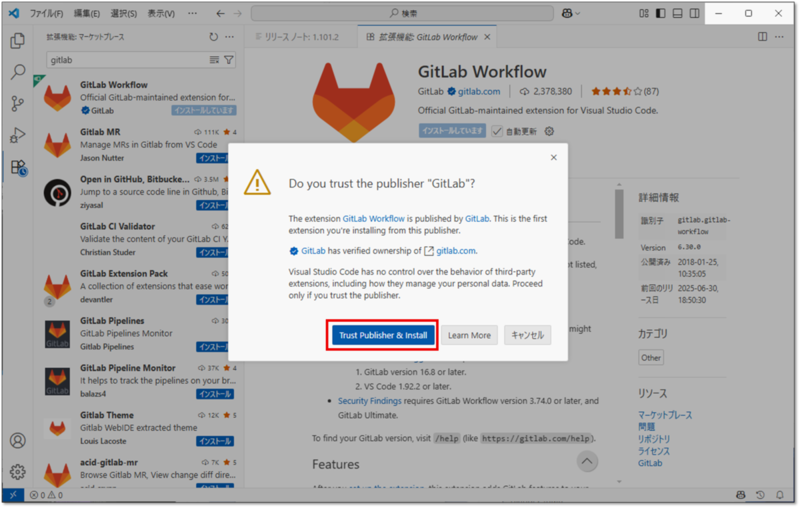Viewport: 800px width, 508px height.
Task: Open GitLab Workflow link in dialog
Action: point(373,218)
